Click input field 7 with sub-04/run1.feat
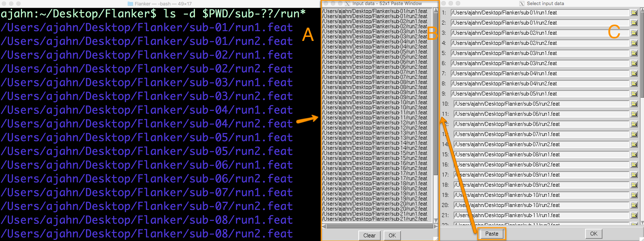 click(x=540, y=73)
